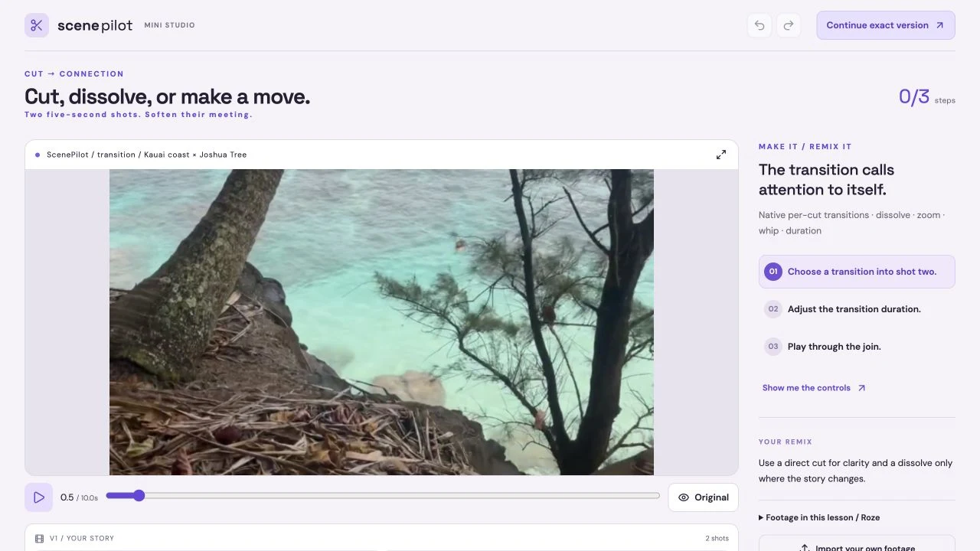
Task: Click the '2 shots' track label
Action: point(717,538)
